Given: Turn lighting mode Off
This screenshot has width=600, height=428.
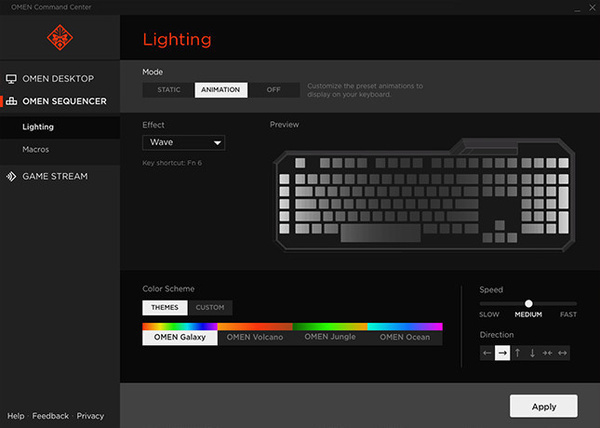Looking at the screenshot, I should [x=274, y=90].
